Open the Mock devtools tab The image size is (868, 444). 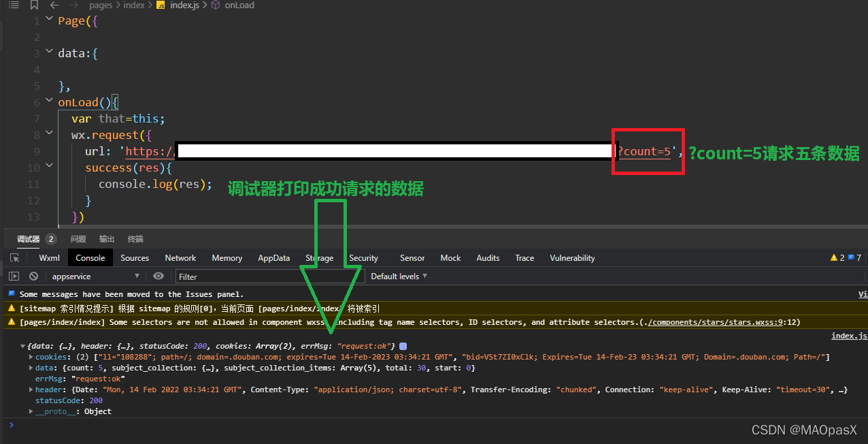tap(450, 258)
